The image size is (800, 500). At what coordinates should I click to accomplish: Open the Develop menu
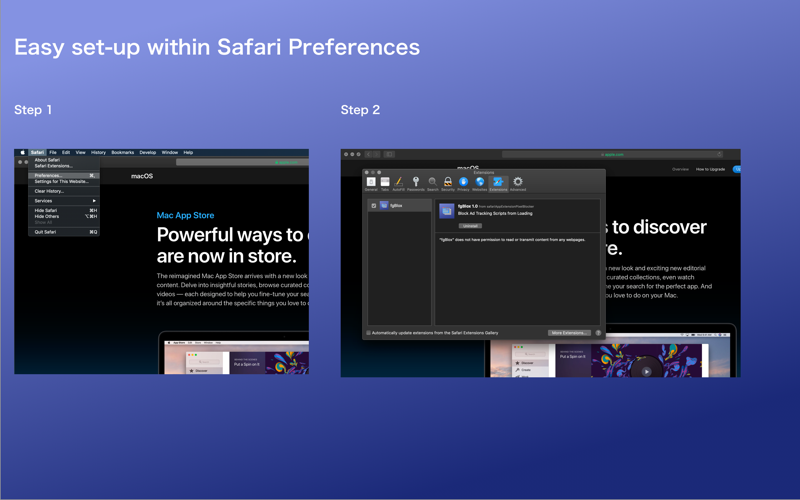pyautogui.click(x=147, y=152)
